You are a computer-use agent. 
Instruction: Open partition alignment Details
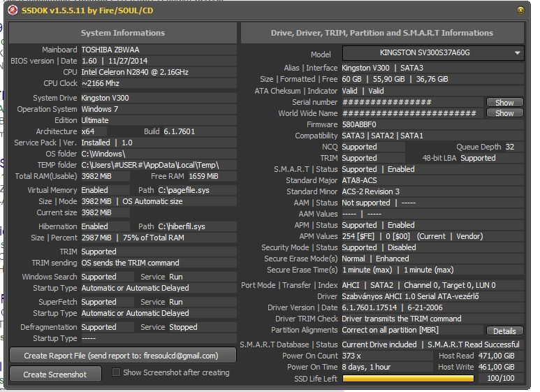pyautogui.click(x=504, y=331)
